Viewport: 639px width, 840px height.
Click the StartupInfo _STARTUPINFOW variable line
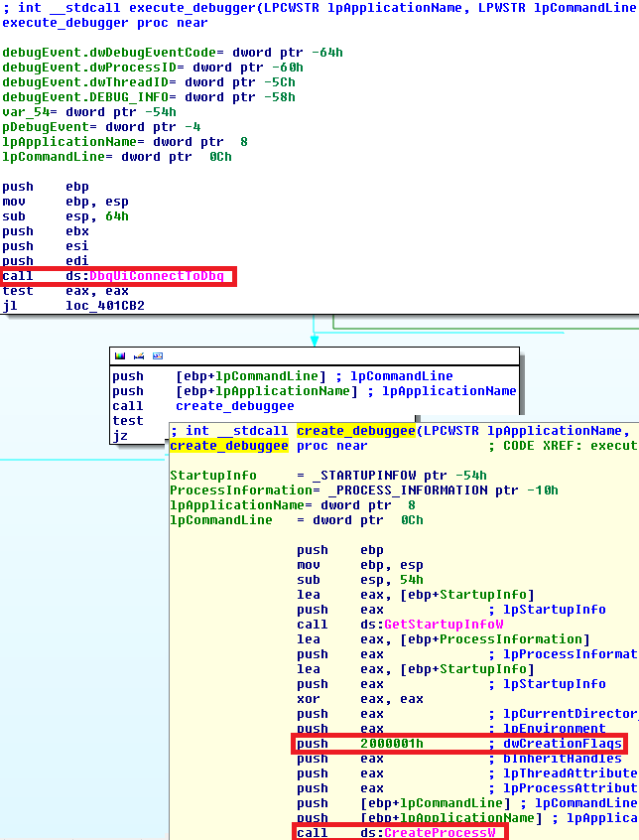[328, 476]
